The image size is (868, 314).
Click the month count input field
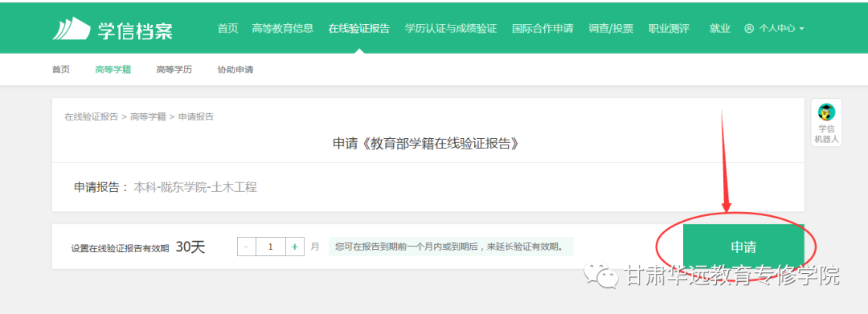(x=271, y=247)
